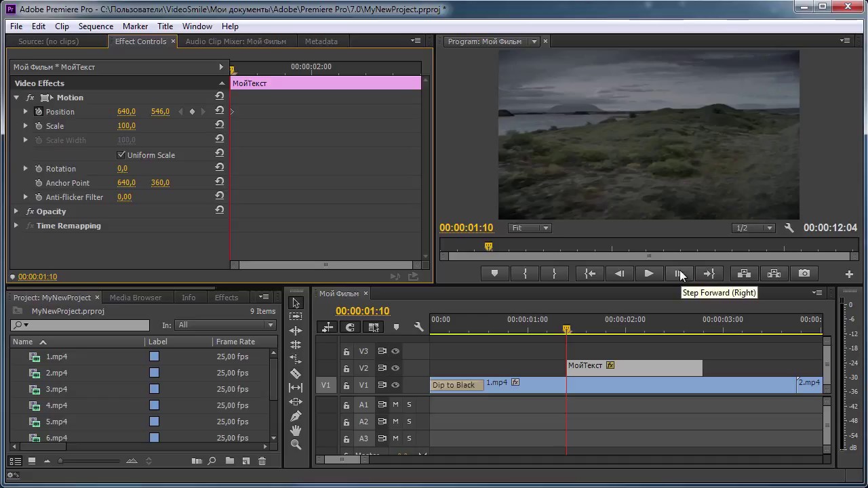Hide the V2 track output eye

click(x=395, y=368)
